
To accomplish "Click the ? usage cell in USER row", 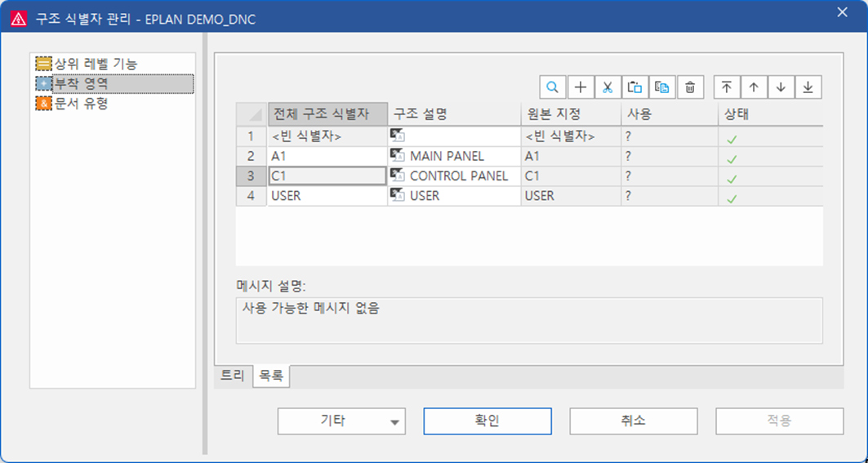I will pyautogui.click(x=670, y=196).
